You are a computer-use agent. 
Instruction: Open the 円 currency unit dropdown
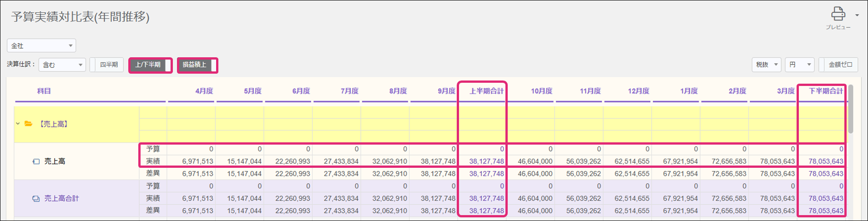coord(799,65)
